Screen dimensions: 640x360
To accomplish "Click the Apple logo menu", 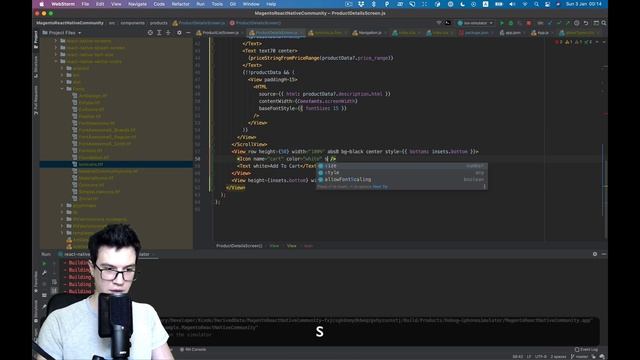I will (x=41, y=4).
